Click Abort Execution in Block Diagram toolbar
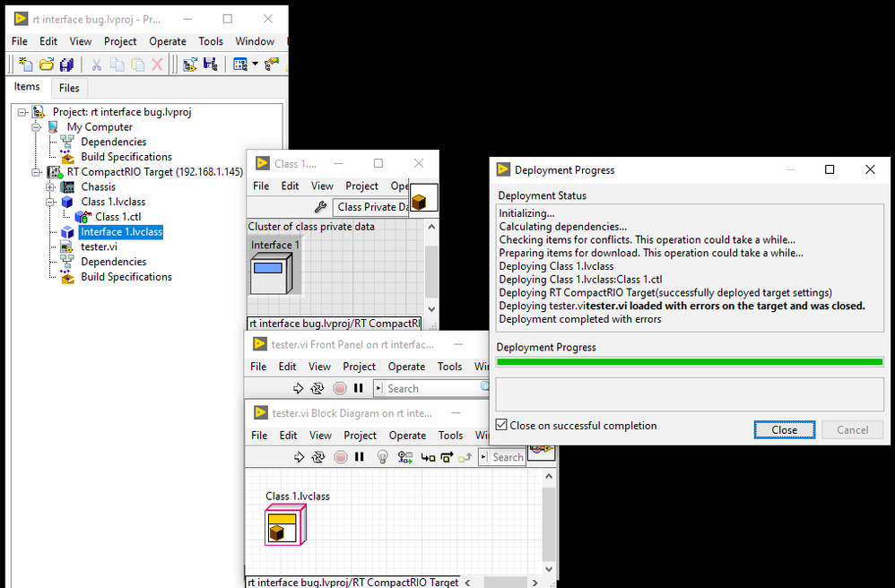Screen dimensions: 895x588 340,457
